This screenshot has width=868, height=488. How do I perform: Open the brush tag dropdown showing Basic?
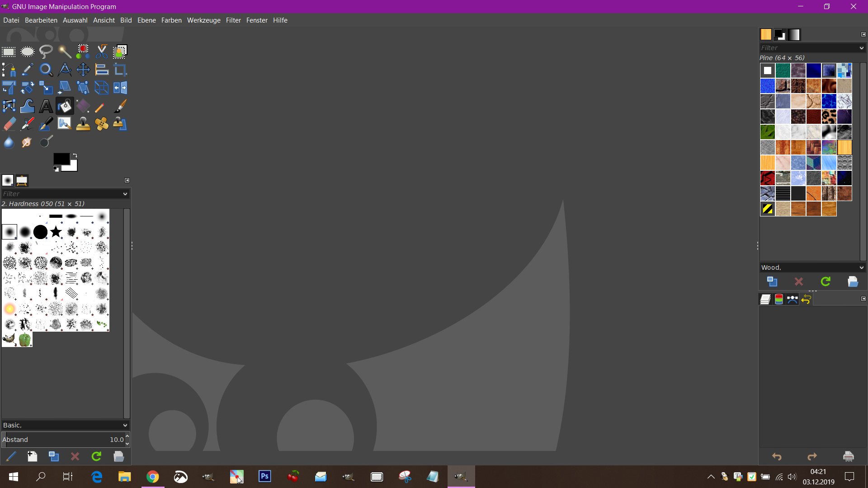pyautogui.click(x=125, y=425)
